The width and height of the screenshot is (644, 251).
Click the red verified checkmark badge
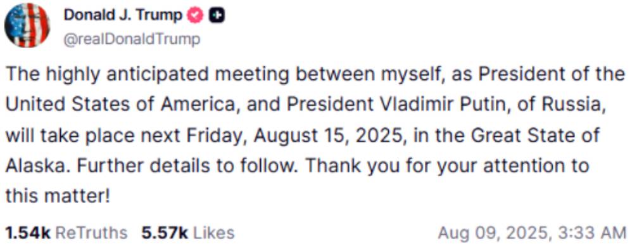[x=194, y=16]
